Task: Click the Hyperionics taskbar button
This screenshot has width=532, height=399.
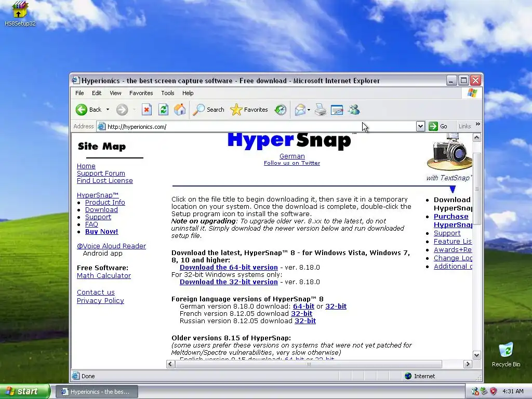Action: coord(96,392)
